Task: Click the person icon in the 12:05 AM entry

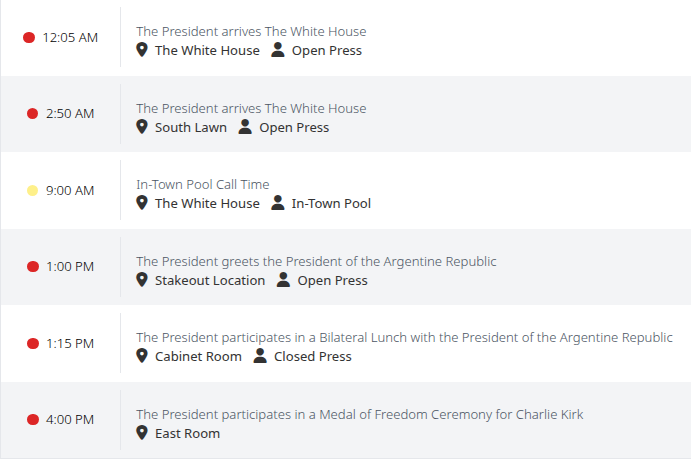Action: (x=278, y=50)
